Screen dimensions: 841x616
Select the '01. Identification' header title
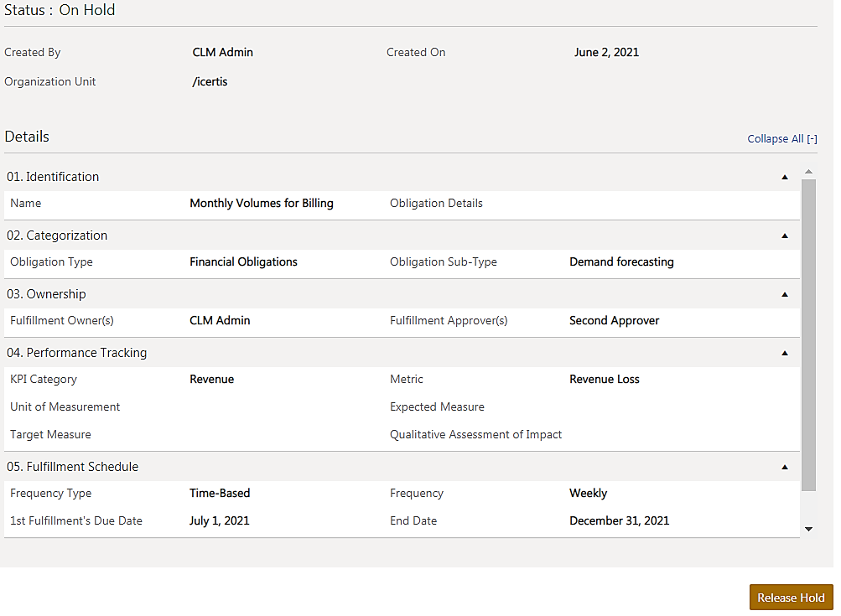point(54,177)
